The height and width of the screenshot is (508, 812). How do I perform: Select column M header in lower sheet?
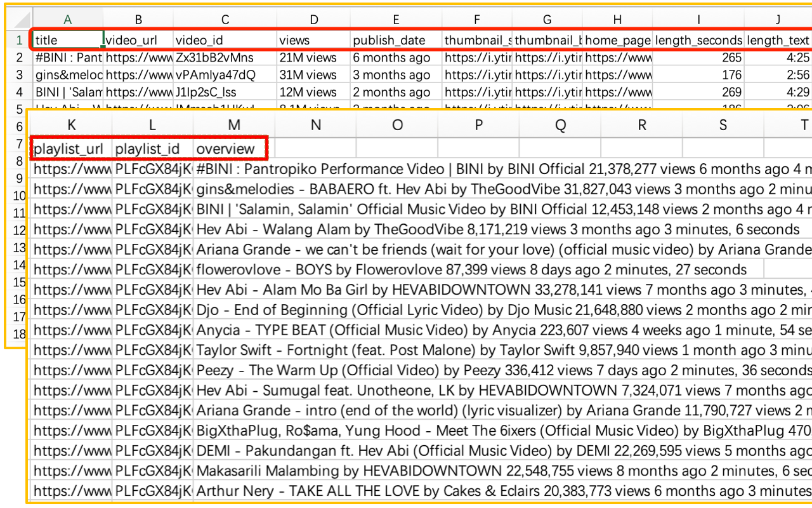point(234,125)
